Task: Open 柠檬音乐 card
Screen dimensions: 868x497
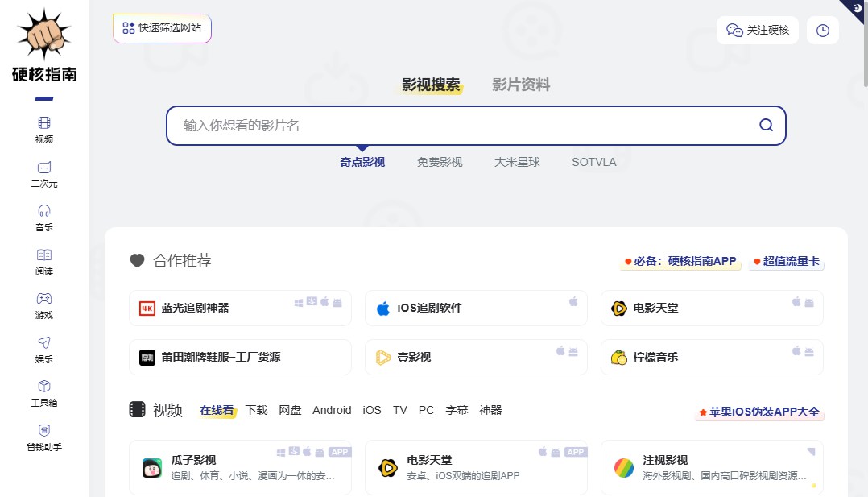Action: click(712, 358)
